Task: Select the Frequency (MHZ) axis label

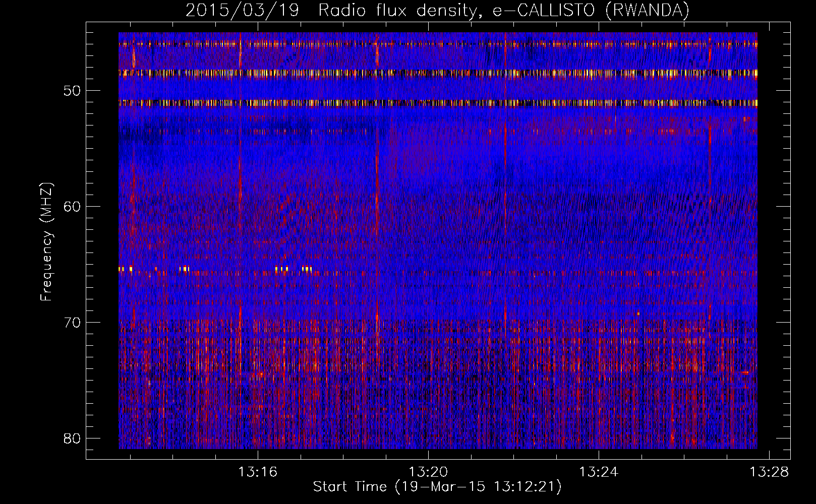Action: 46,241
